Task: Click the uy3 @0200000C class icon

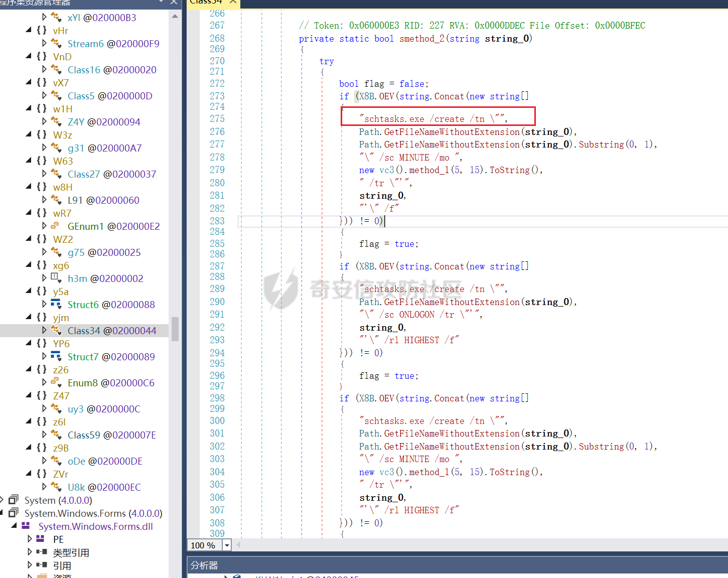Action: (x=56, y=408)
